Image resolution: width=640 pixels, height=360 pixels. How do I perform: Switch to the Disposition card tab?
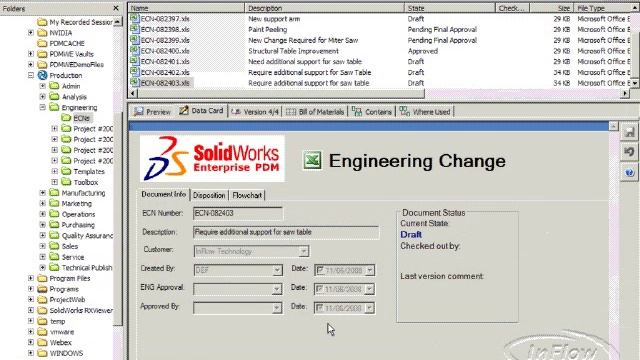coord(209,195)
